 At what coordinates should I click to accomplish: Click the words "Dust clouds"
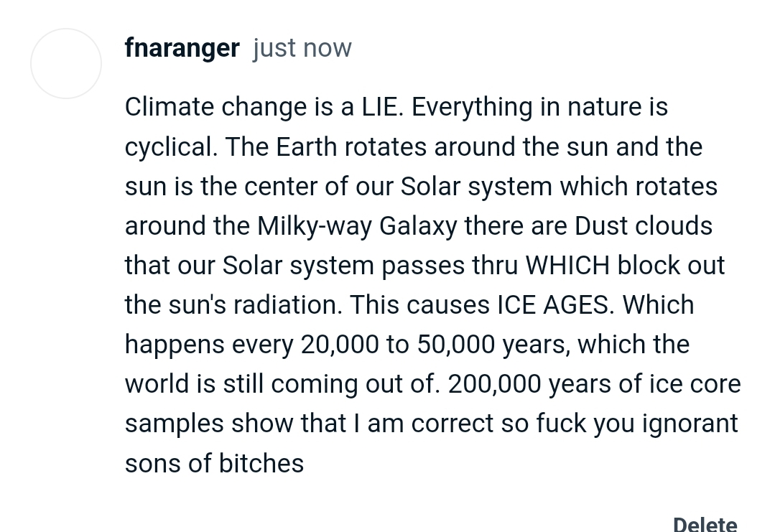[644, 226]
